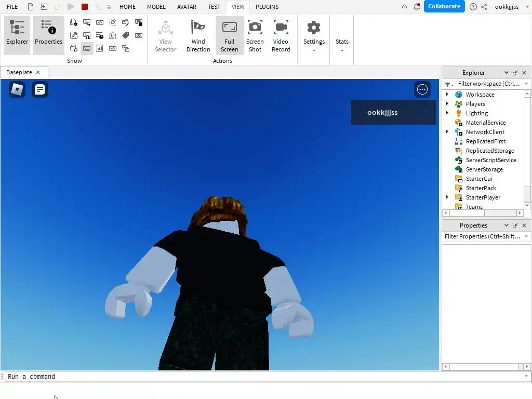Open the three-dots menu in viewport
Image resolution: width=532 pixels, height=399 pixels.
click(422, 89)
